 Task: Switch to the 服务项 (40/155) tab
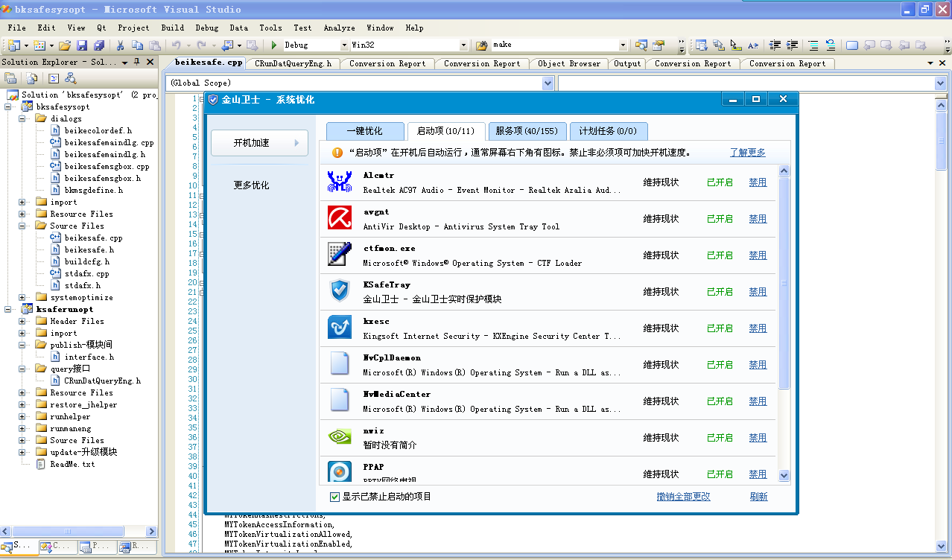click(526, 131)
